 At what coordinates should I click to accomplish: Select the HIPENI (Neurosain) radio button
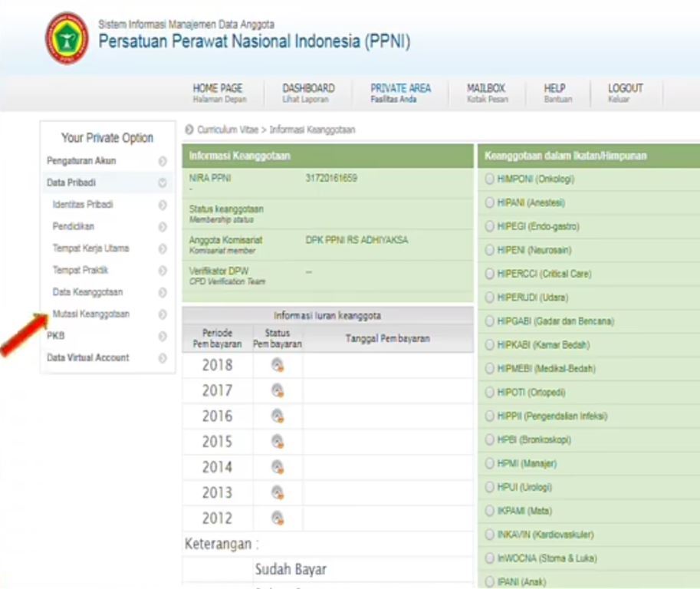tap(490, 249)
